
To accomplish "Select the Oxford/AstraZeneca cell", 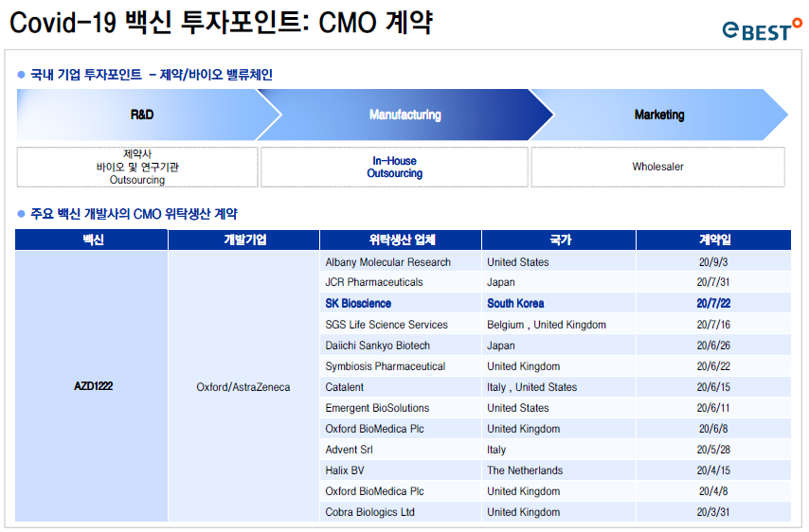I will tap(243, 387).
